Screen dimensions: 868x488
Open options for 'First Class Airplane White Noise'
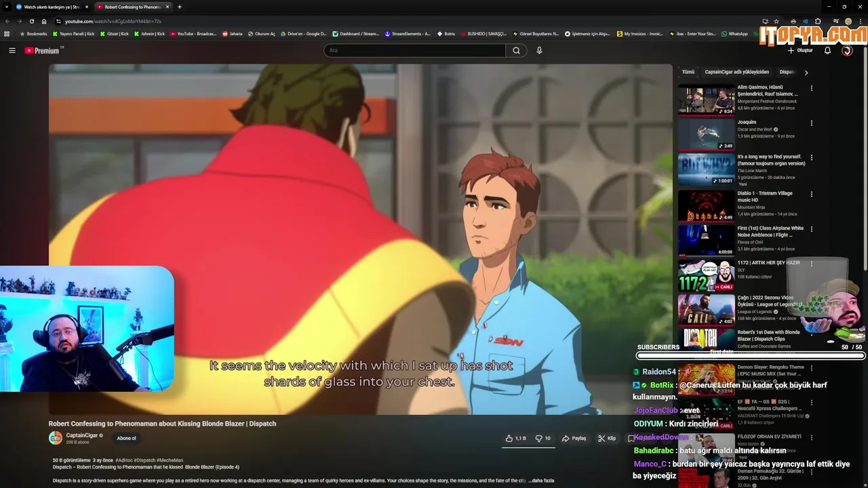[811, 229]
